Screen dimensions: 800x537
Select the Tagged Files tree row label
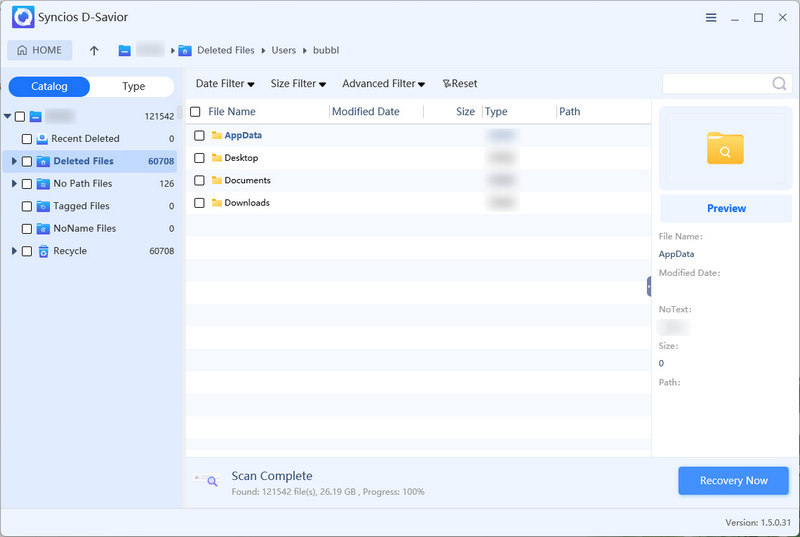click(82, 206)
